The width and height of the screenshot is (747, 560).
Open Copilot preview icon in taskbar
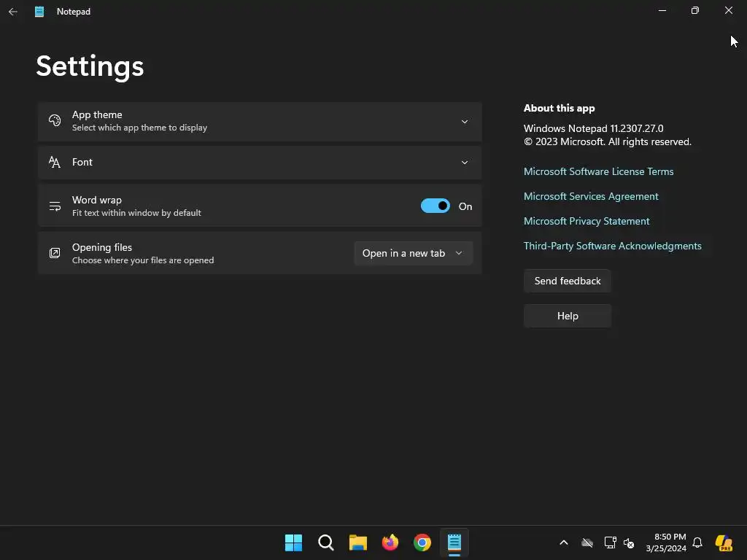click(x=724, y=542)
